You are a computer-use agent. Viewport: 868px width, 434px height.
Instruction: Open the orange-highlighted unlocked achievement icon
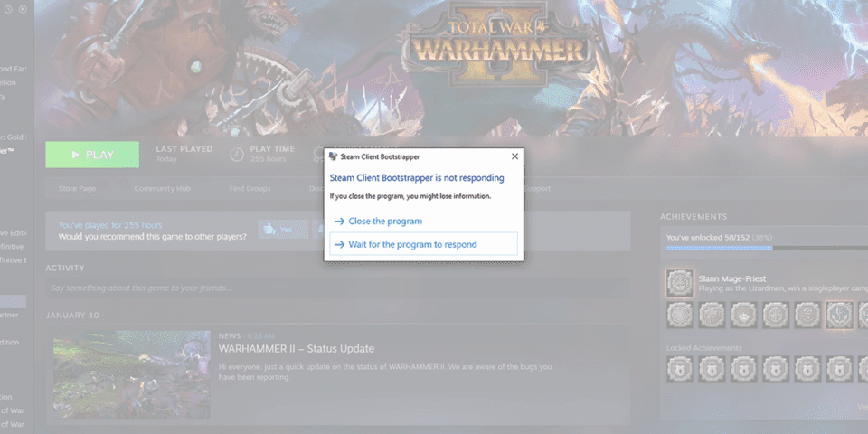click(839, 315)
